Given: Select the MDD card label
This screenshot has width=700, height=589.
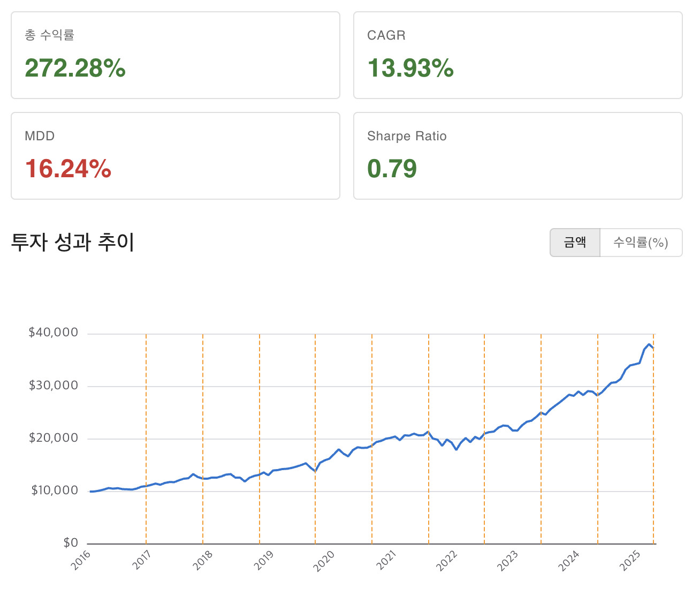Looking at the screenshot, I should [40, 136].
